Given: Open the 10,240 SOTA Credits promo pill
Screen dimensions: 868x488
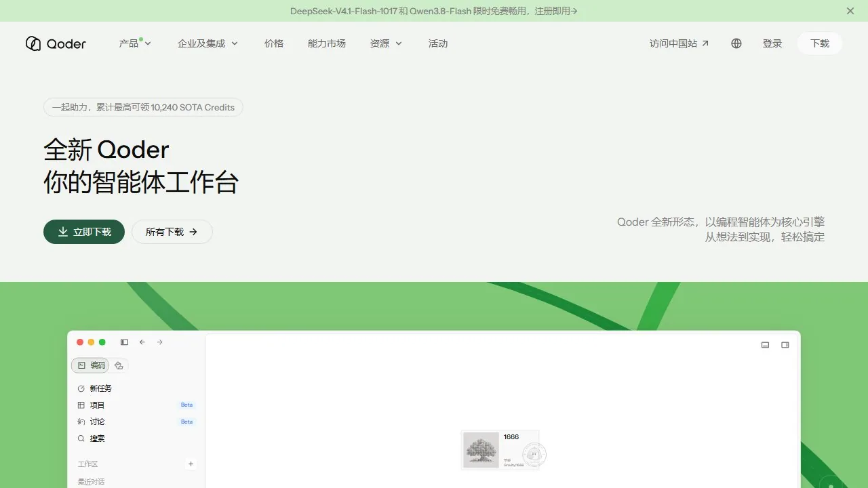Looking at the screenshot, I should (x=143, y=107).
